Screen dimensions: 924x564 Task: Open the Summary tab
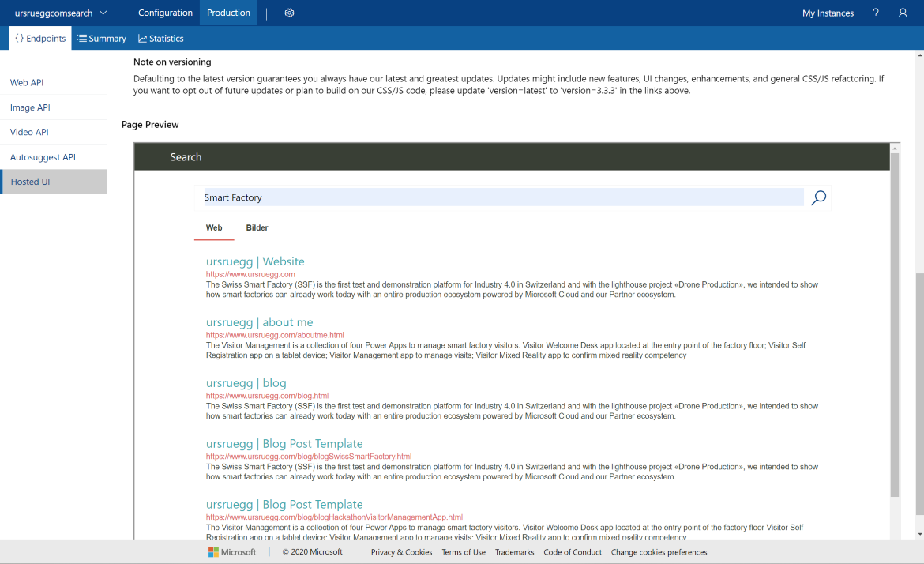(102, 38)
